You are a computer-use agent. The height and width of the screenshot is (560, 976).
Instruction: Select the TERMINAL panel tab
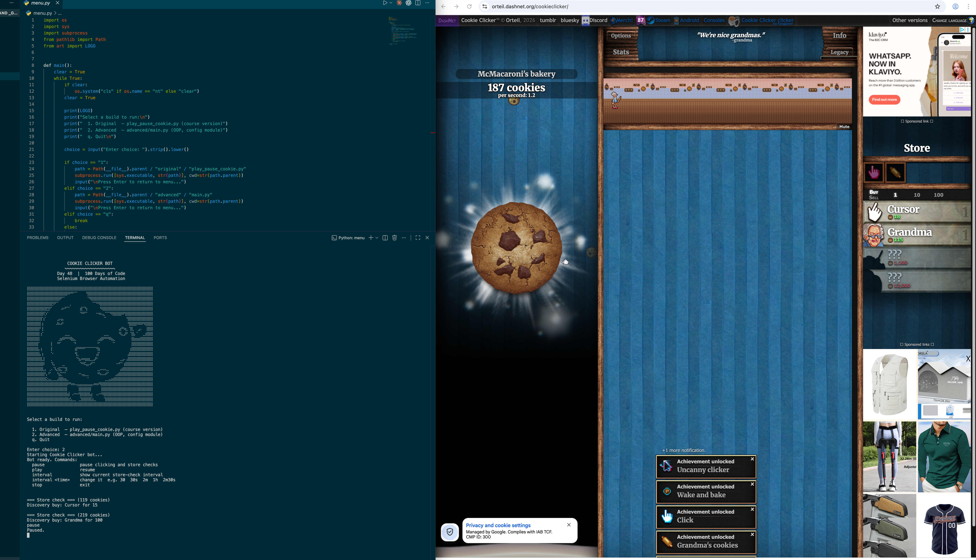(135, 238)
